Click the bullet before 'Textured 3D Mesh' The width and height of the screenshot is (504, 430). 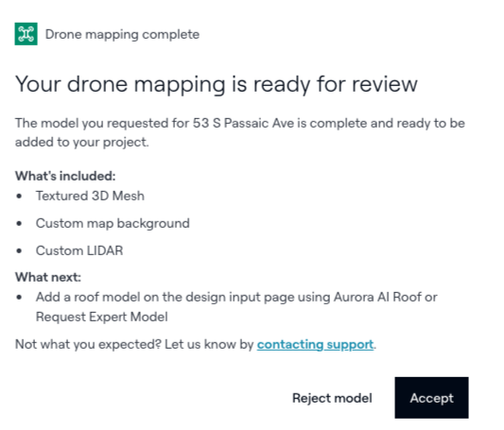pyautogui.click(x=19, y=196)
